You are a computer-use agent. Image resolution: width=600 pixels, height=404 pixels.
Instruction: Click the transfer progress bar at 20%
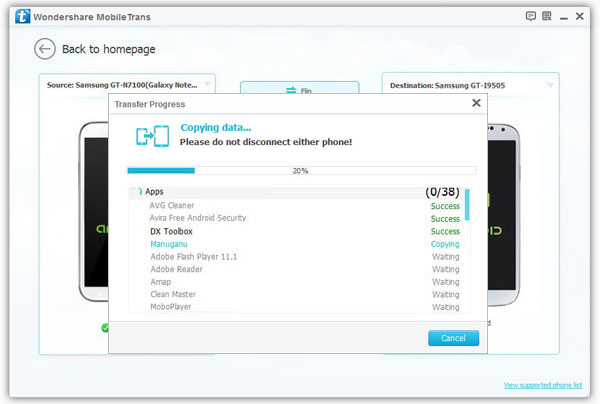click(300, 171)
